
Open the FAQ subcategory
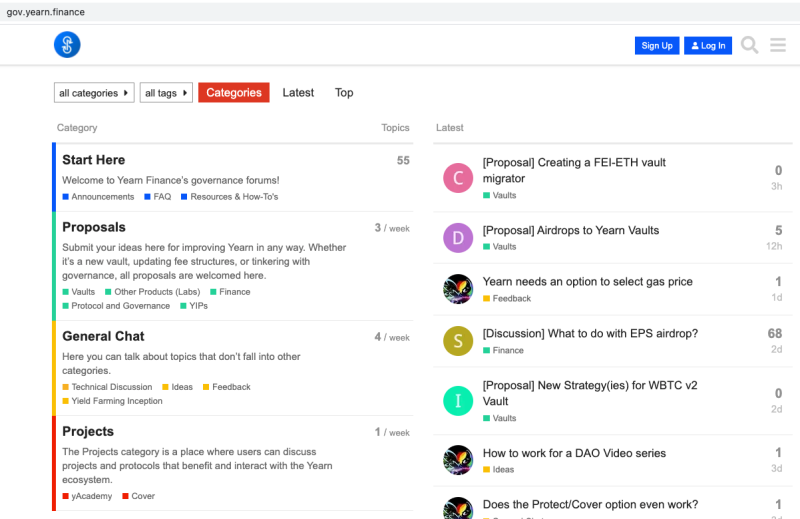pos(158,197)
